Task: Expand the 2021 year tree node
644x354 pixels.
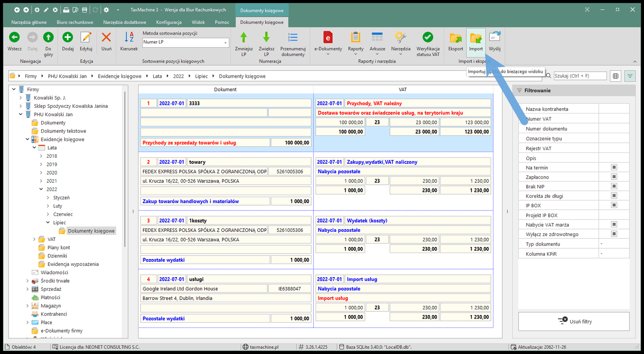Action: click(x=41, y=181)
